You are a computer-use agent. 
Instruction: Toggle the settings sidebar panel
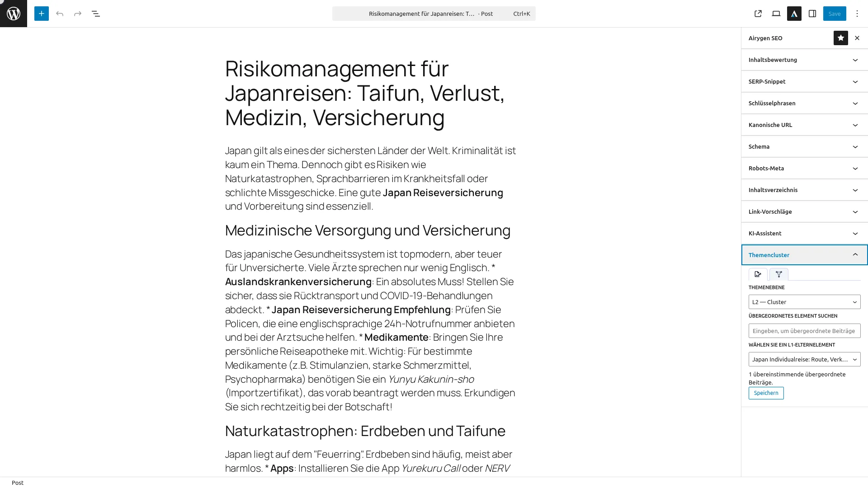812,14
